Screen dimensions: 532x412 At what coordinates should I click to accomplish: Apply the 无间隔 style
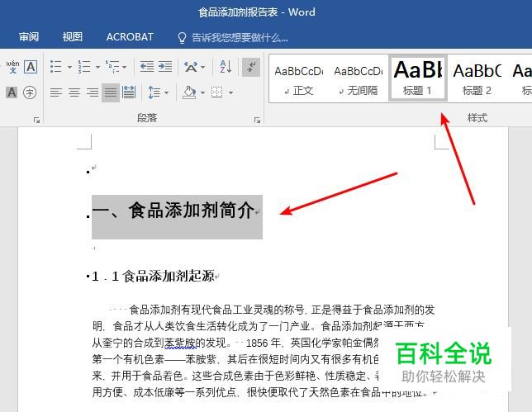tap(359, 78)
